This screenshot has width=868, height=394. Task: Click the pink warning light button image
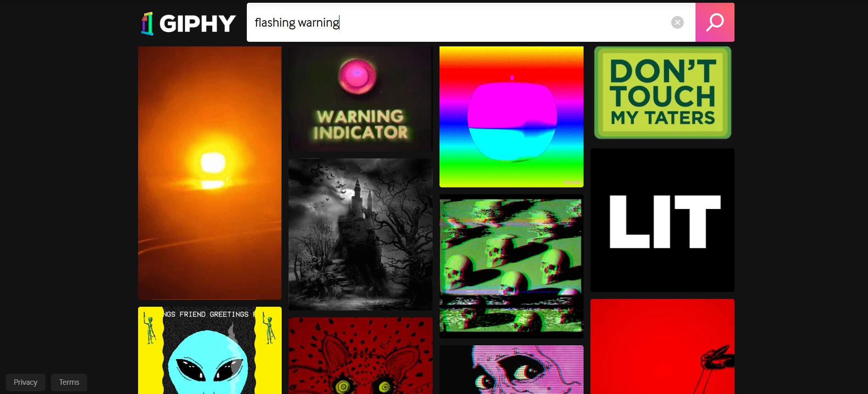[x=357, y=76]
